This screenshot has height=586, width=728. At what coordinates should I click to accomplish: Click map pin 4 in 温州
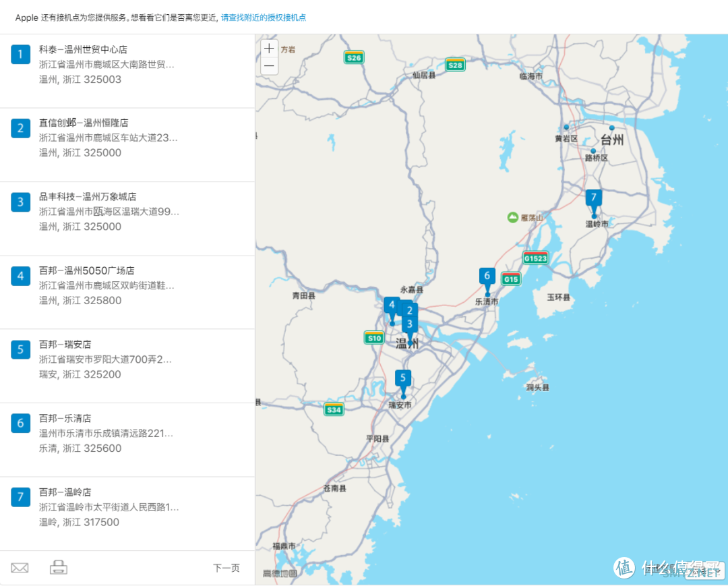click(392, 305)
